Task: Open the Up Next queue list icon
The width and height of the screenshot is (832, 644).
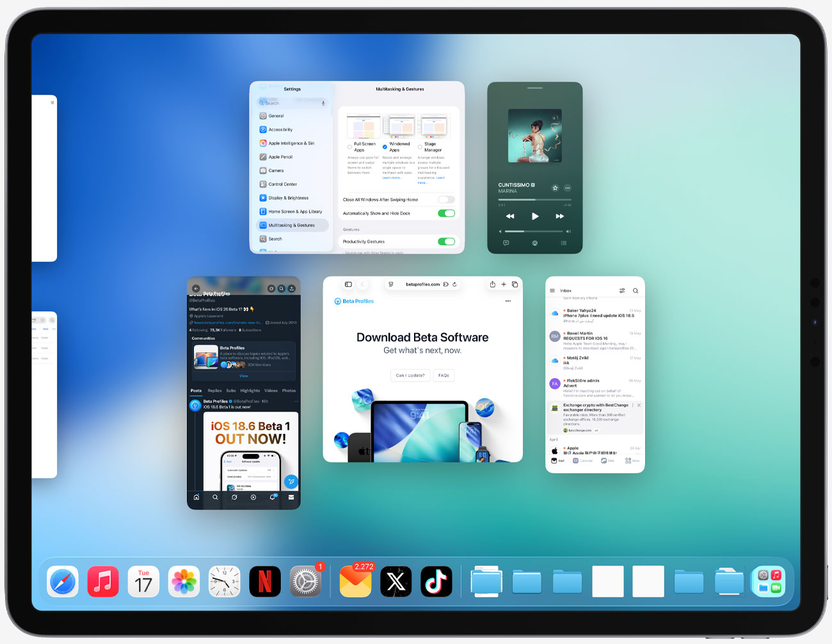Action: pos(564,243)
